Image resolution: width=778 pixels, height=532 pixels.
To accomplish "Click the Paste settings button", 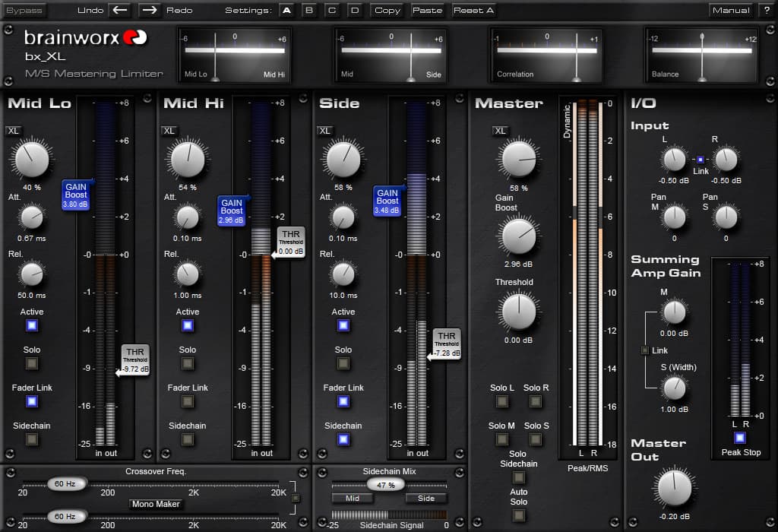I will 427,10.
